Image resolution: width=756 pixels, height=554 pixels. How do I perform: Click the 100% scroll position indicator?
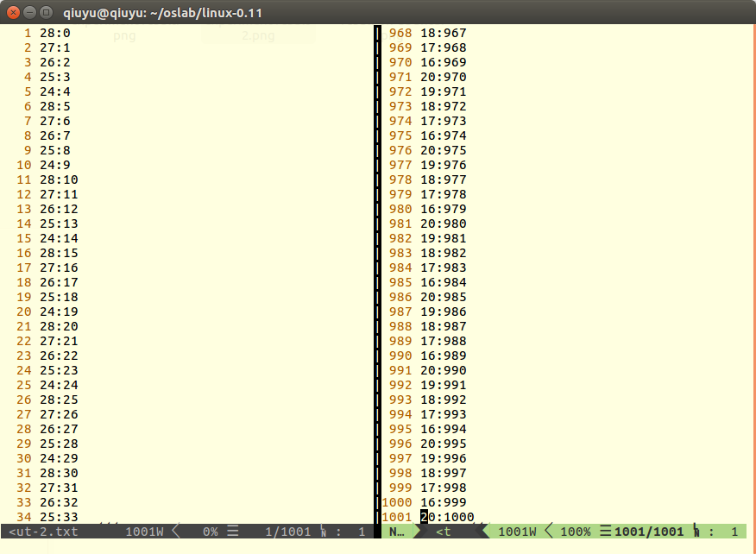click(x=576, y=532)
